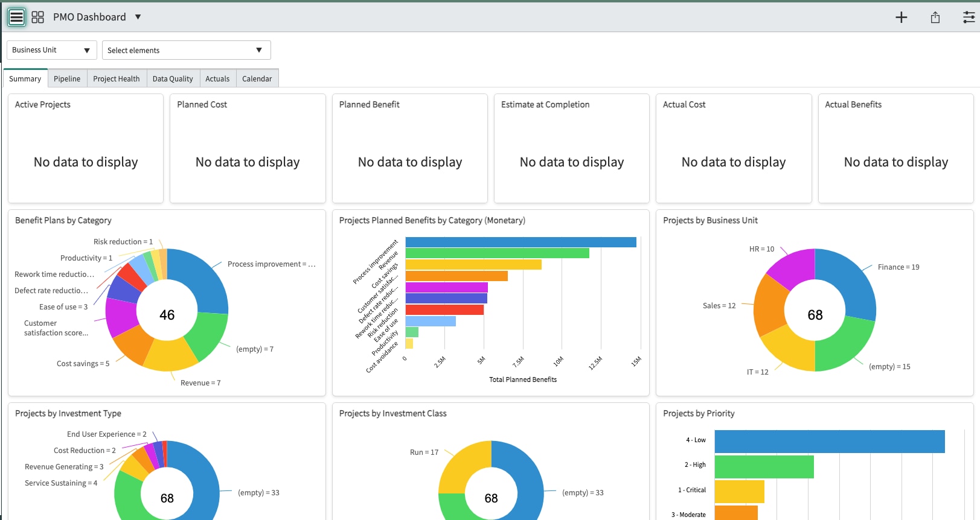Click the Cost Reduction = 2 label
The width and height of the screenshot is (980, 520).
tap(85, 451)
